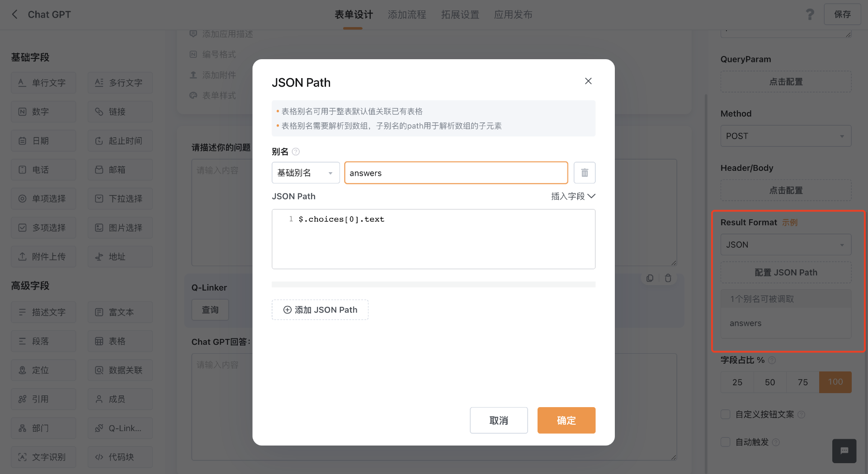This screenshot has width=868, height=474.
Task: Enable the 自定义按钮文案 checkbox
Action: [726, 414]
